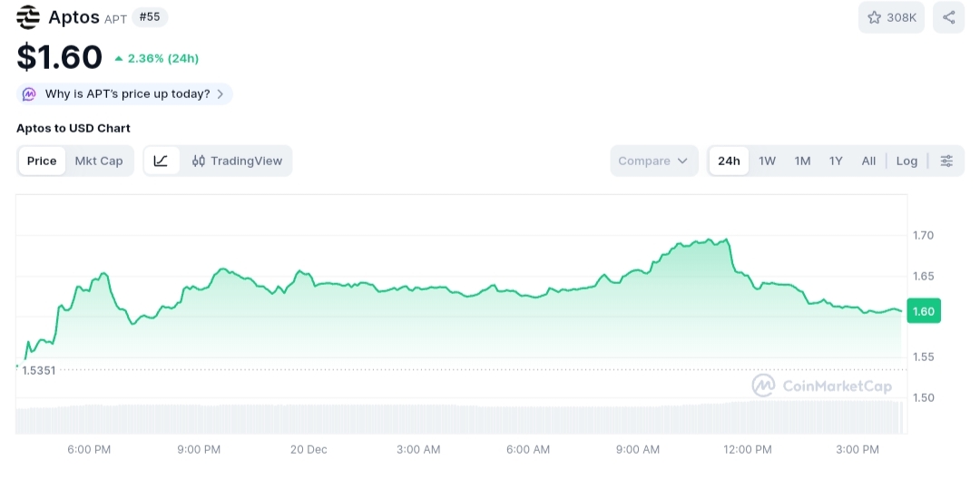Click the Aptos coin logo icon
This screenshot has height=479, width=980.
point(27,17)
